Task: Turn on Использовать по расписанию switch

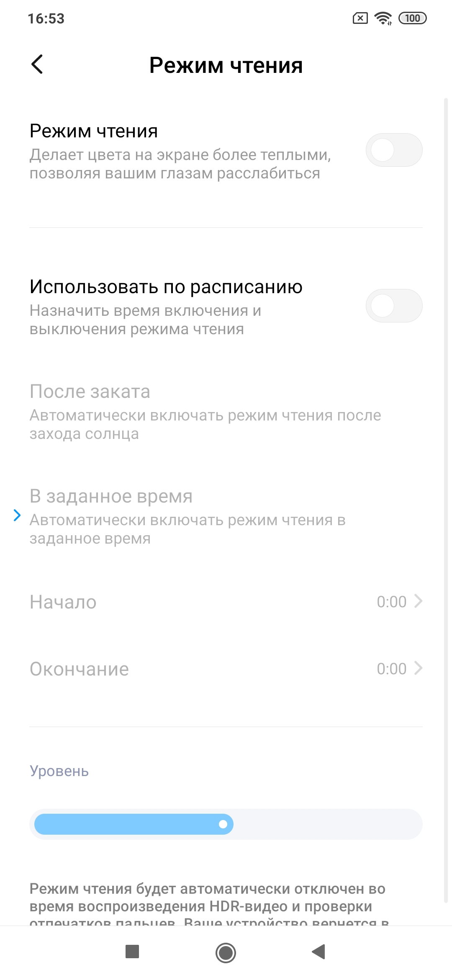Action: (x=394, y=306)
